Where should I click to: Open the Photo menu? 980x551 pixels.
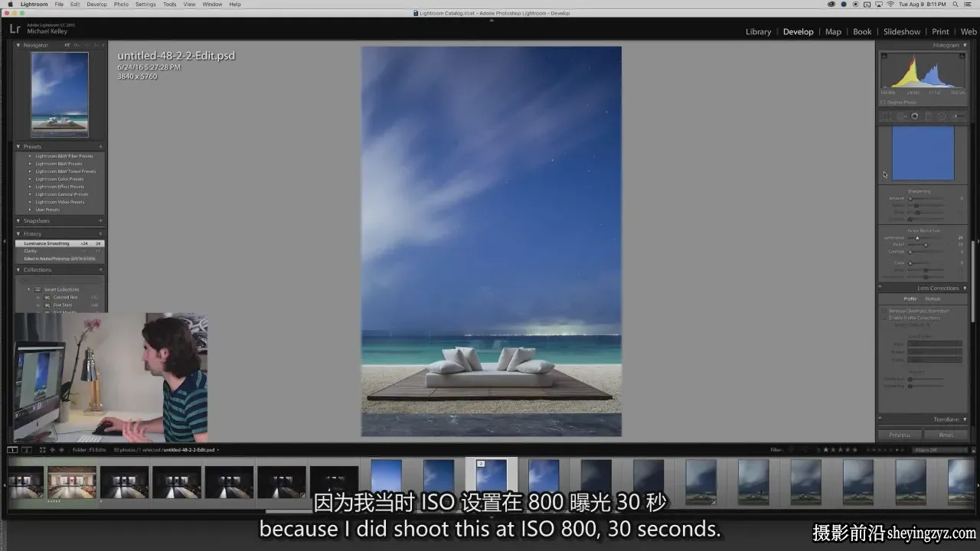pos(121,5)
